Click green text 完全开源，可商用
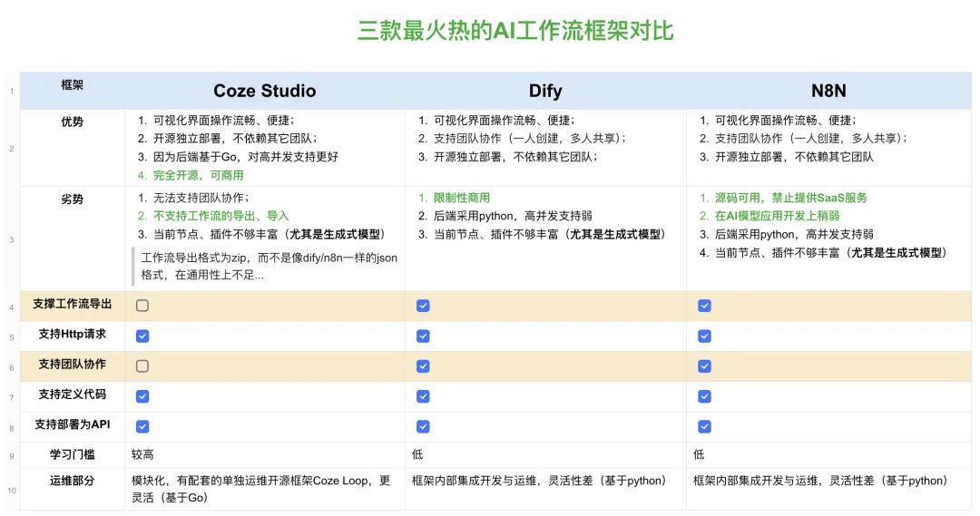Viewport: 980px width, 516px height. point(198,176)
